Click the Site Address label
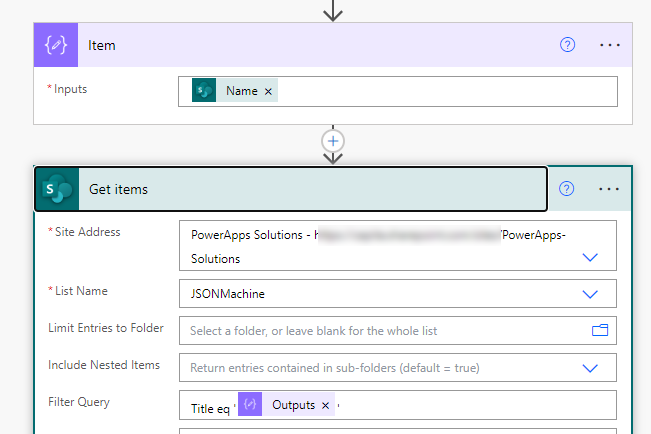Image resolution: width=651 pixels, height=434 pixels. (88, 232)
